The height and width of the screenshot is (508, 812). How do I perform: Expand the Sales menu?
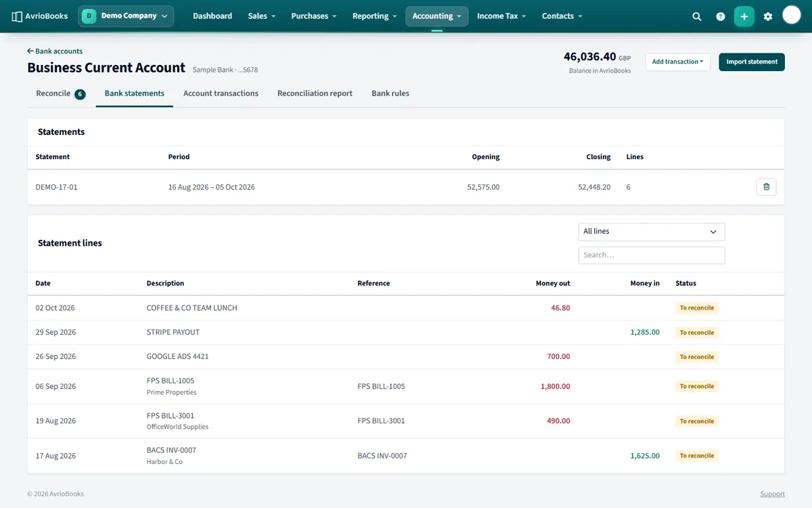coord(261,16)
